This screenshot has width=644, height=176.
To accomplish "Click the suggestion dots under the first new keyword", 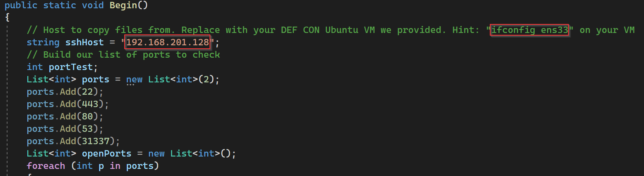I will pos(130,85).
